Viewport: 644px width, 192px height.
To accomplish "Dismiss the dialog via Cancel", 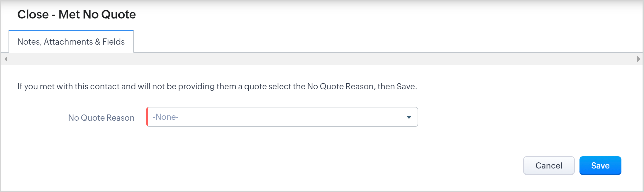I will coord(548,166).
